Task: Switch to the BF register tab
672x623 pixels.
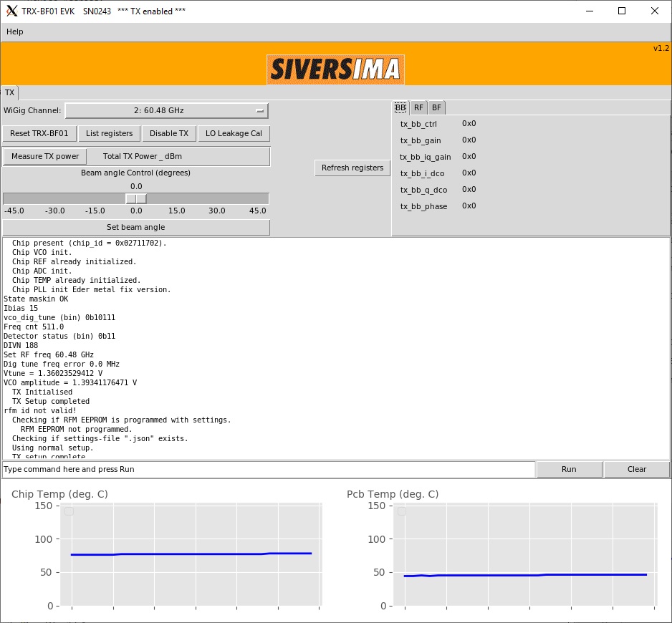Action: tap(436, 107)
